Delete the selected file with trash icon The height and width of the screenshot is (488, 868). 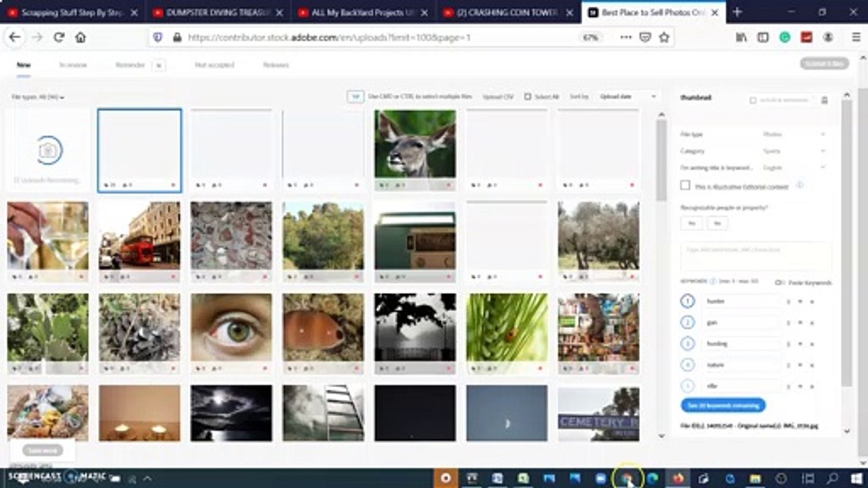click(x=825, y=100)
